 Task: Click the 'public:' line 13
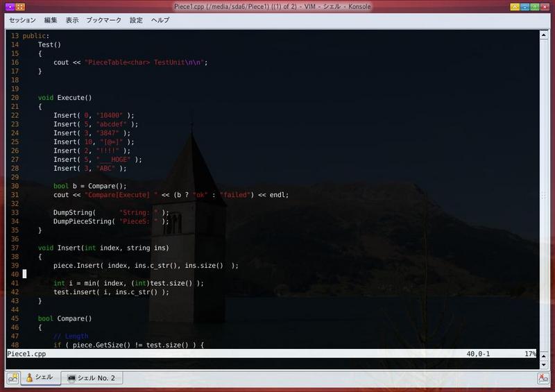[36, 36]
